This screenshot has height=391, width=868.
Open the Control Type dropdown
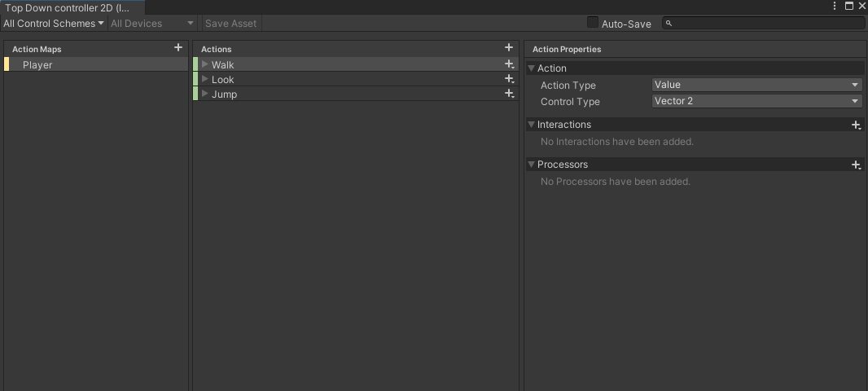pos(756,101)
